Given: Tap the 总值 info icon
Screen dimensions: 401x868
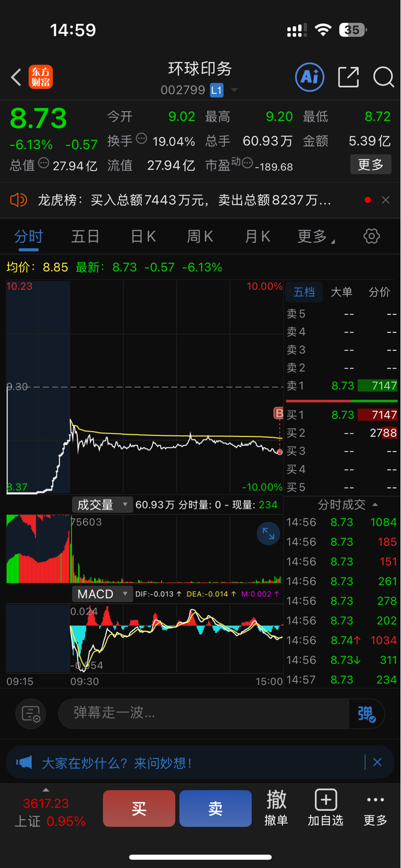Looking at the screenshot, I should pyautogui.click(x=44, y=163).
